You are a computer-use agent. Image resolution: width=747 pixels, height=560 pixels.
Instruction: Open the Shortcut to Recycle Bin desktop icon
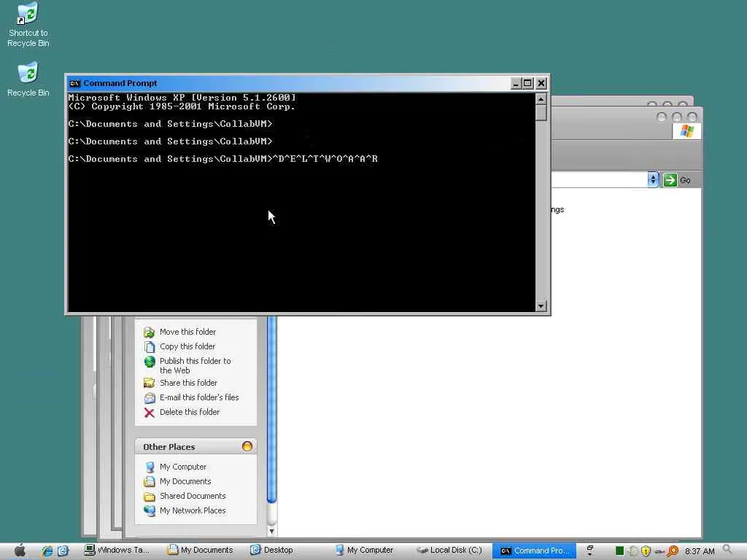pos(28,25)
